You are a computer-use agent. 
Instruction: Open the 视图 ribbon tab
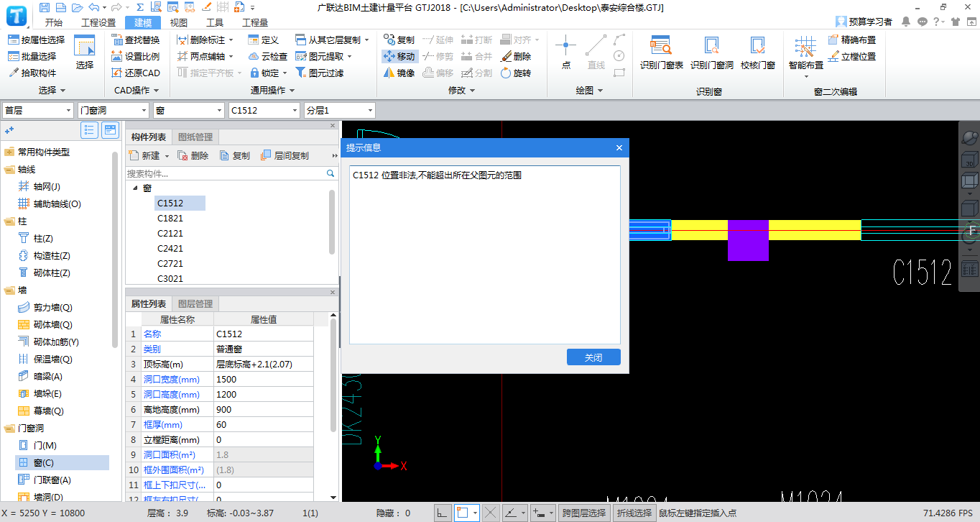pos(179,22)
